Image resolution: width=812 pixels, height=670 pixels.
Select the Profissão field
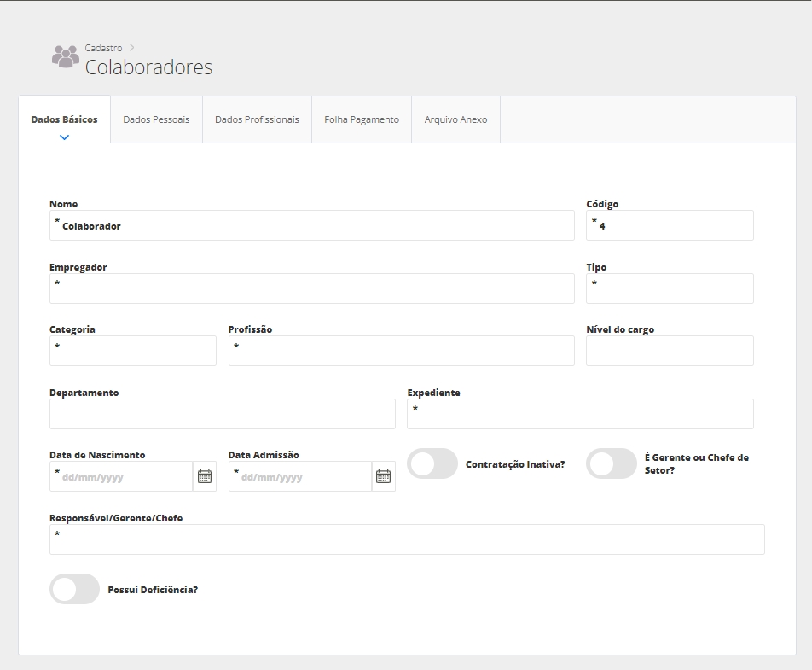click(401, 351)
